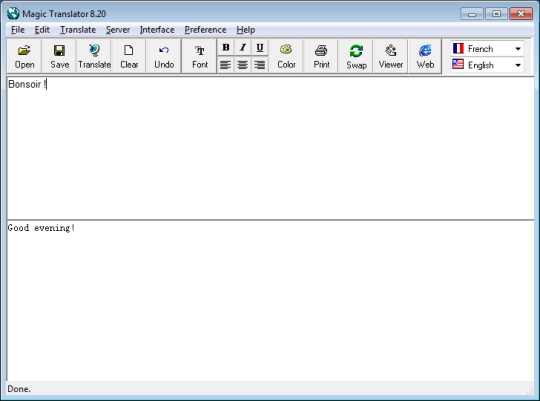Align text to the right
This screenshot has height=401, width=540.
(x=260, y=64)
